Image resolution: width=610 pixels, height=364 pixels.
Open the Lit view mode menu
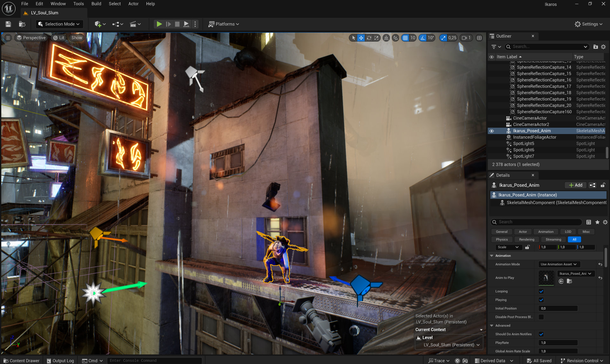(x=59, y=38)
